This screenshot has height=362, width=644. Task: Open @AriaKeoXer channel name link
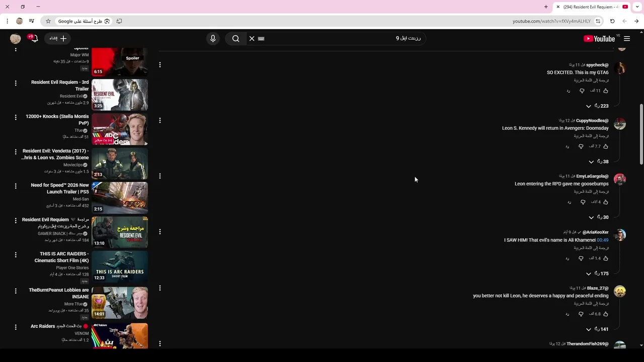(596, 232)
